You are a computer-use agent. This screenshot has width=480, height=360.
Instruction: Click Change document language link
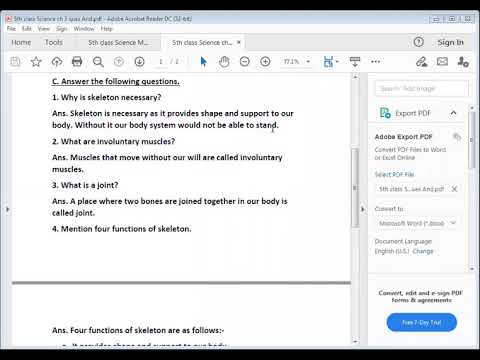pyautogui.click(x=423, y=251)
